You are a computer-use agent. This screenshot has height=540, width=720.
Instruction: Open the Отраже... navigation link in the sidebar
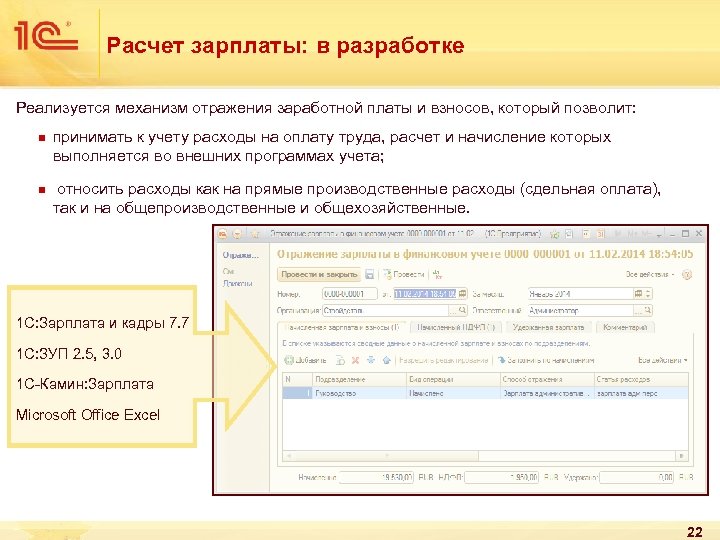click(x=241, y=255)
